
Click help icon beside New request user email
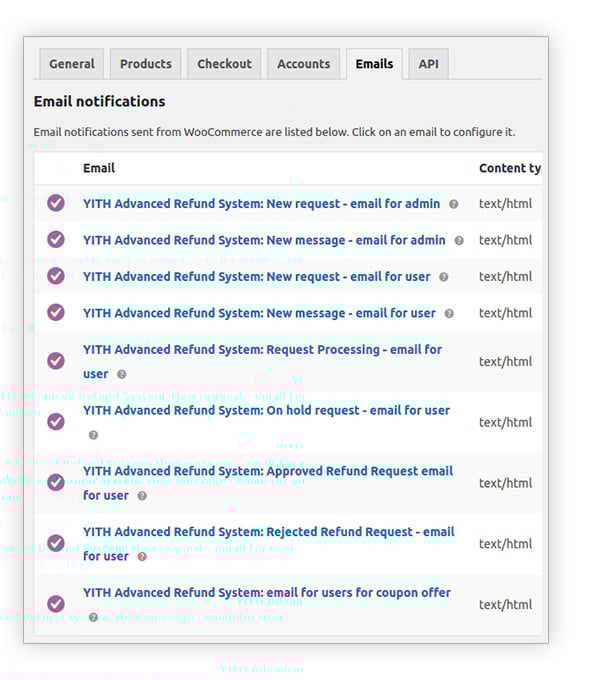[x=443, y=277]
